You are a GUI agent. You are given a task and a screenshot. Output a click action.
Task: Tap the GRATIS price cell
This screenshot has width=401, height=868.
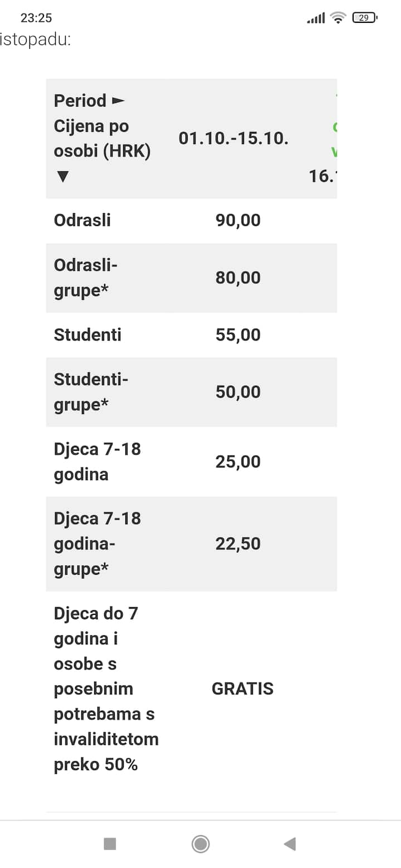tap(242, 689)
